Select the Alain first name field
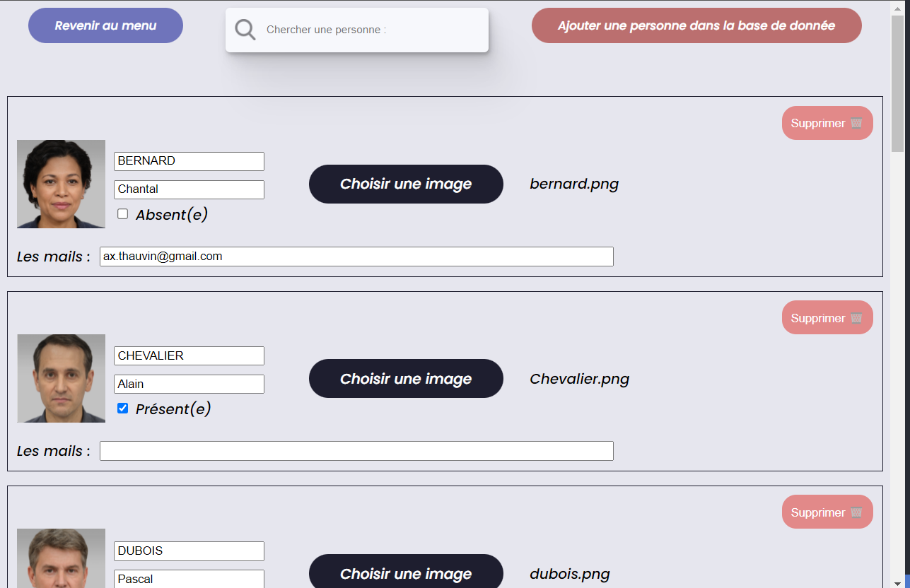The width and height of the screenshot is (910, 588). (189, 384)
